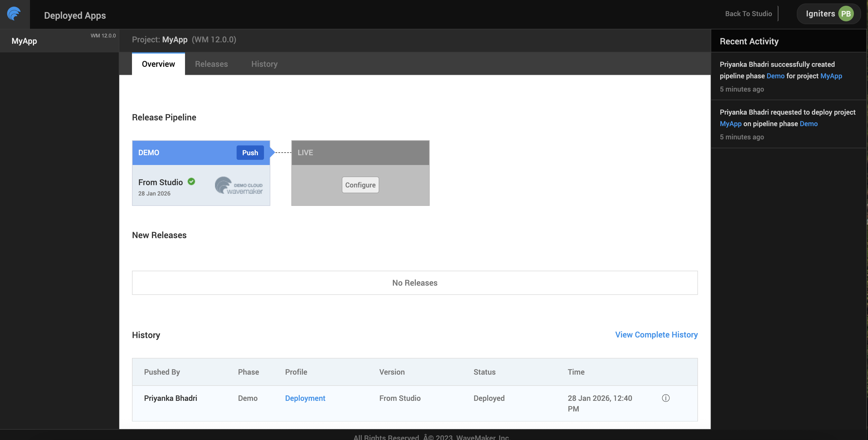Click MyApp link in second activity
The image size is (868, 440).
coord(730,124)
